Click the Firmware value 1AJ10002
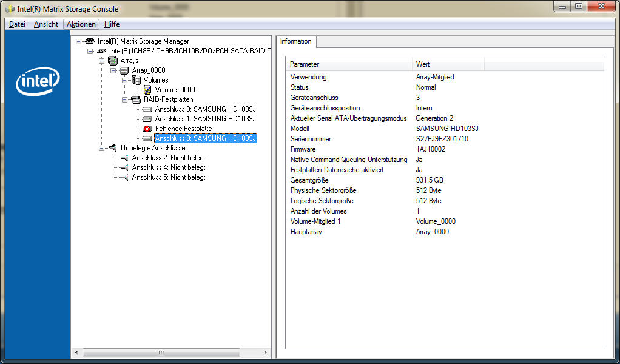 click(431, 149)
